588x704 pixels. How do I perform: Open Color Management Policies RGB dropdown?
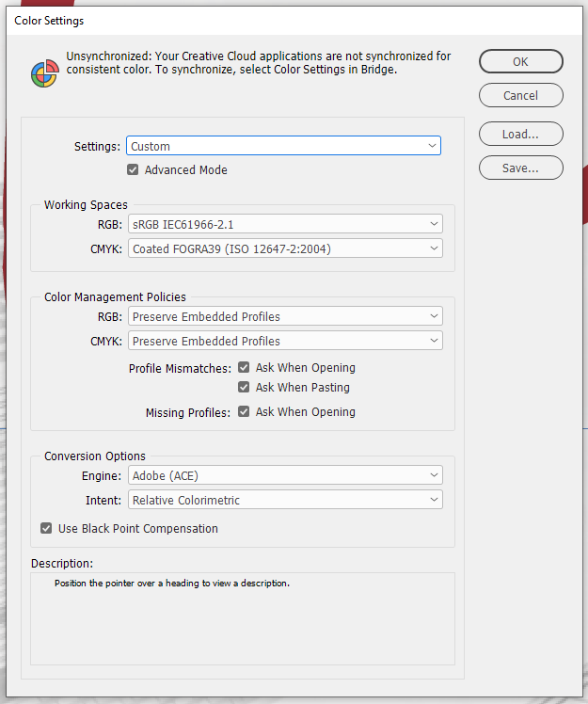pos(285,316)
